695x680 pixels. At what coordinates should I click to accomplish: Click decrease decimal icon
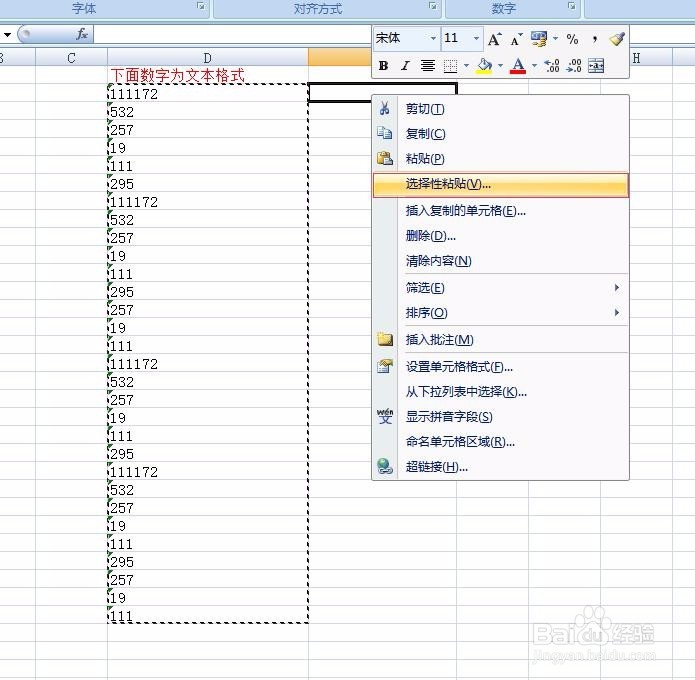(574, 66)
